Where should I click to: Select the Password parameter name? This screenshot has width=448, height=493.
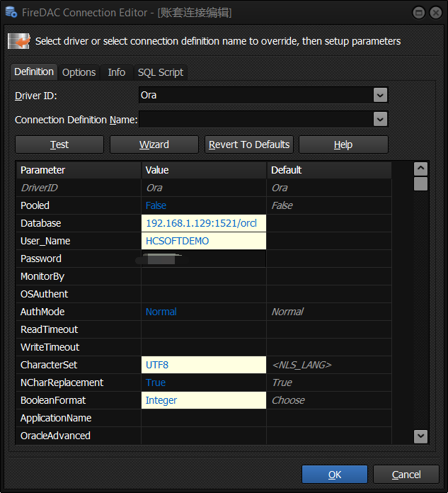41,259
